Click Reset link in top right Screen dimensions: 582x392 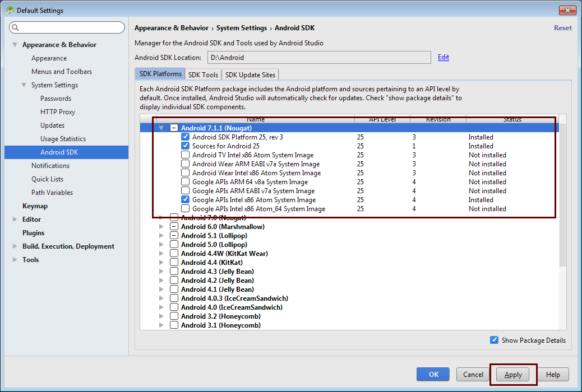point(562,28)
